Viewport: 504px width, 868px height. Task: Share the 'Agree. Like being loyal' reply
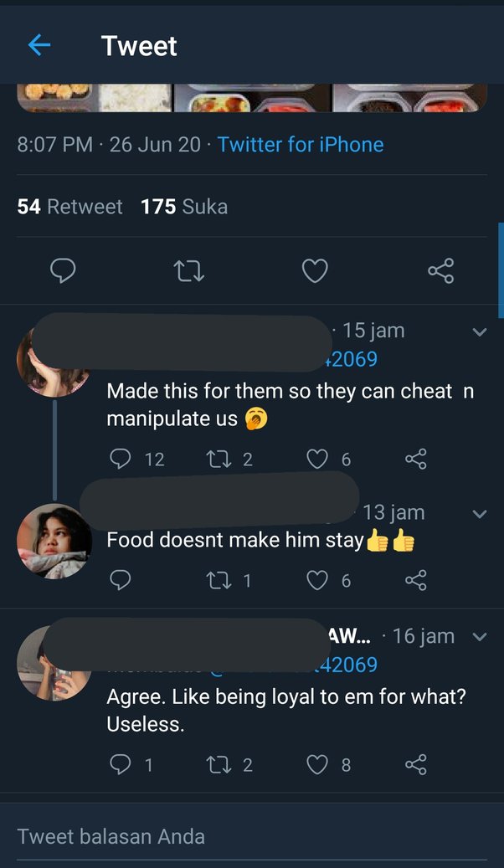[x=416, y=764]
